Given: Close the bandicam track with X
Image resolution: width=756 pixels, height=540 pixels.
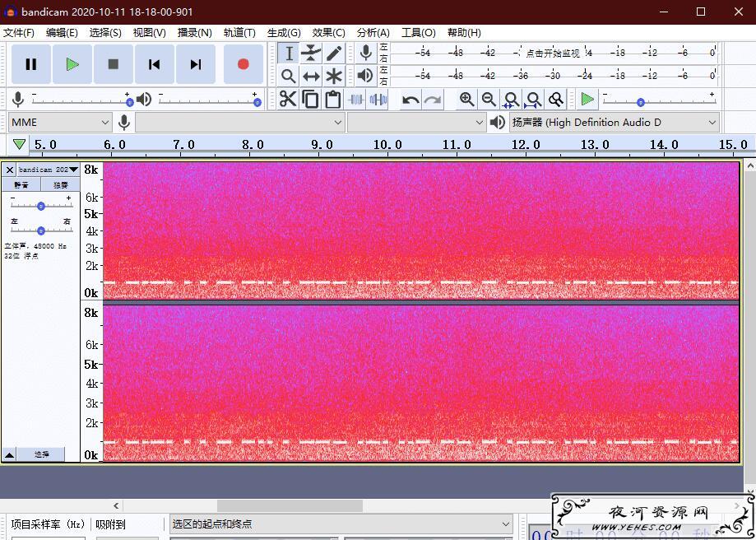Looking at the screenshot, I should click(9, 170).
